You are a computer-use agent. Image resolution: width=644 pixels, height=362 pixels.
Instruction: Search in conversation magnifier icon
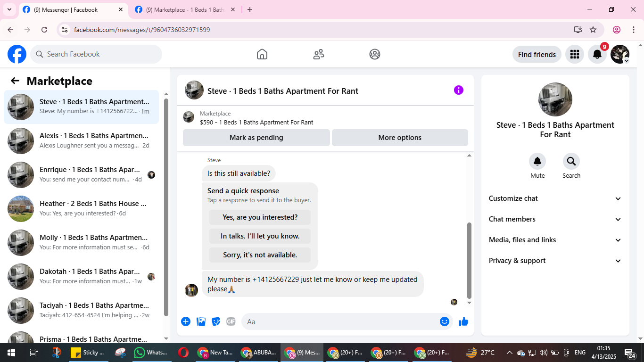pyautogui.click(x=571, y=162)
